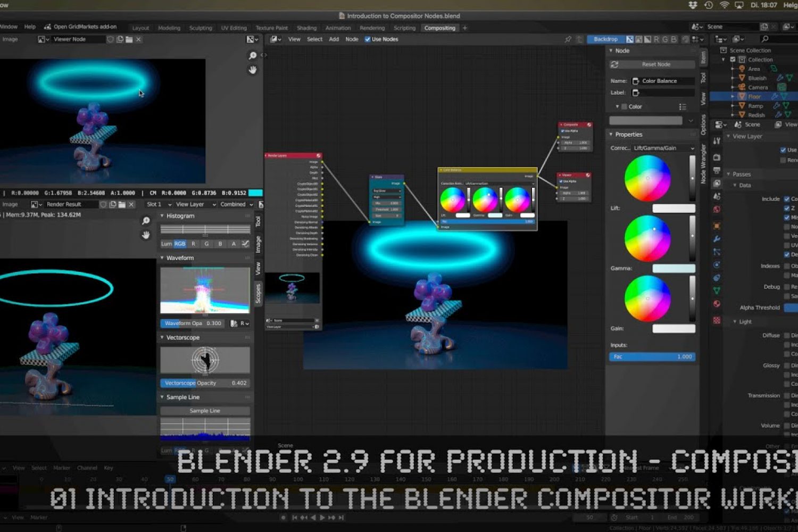Click the Render properties camera tab
This screenshot has width=798, height=532.
717,157
